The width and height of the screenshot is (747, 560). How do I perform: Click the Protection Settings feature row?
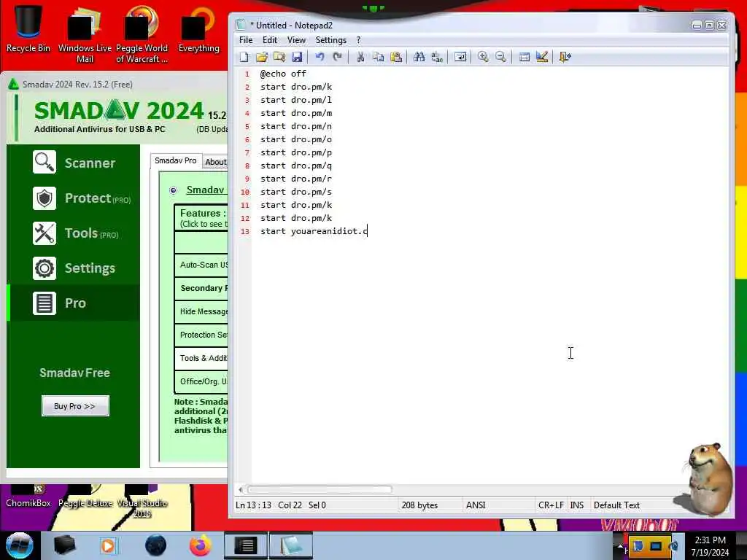tap(201, 335)
